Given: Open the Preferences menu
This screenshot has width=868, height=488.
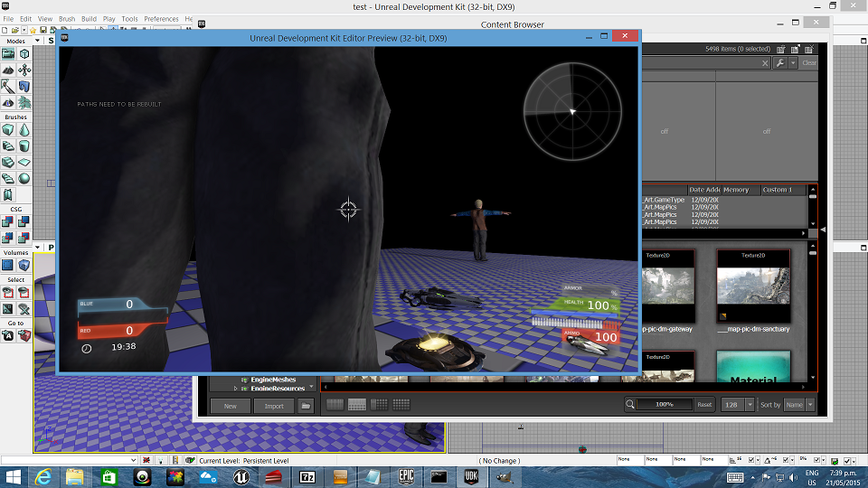Looking at the screenshot, I should pyautogui.click(x=162, y=19).
